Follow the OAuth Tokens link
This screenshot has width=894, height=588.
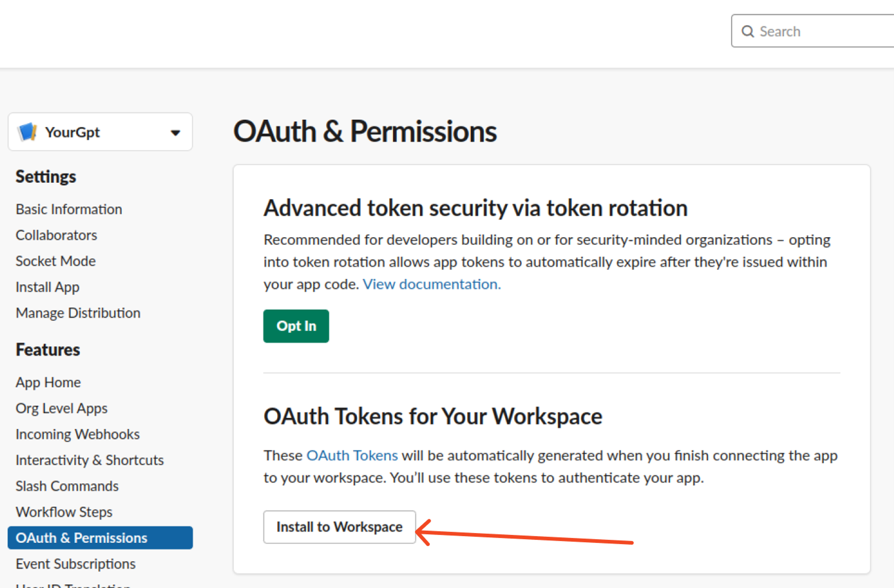tap(352, 455)
